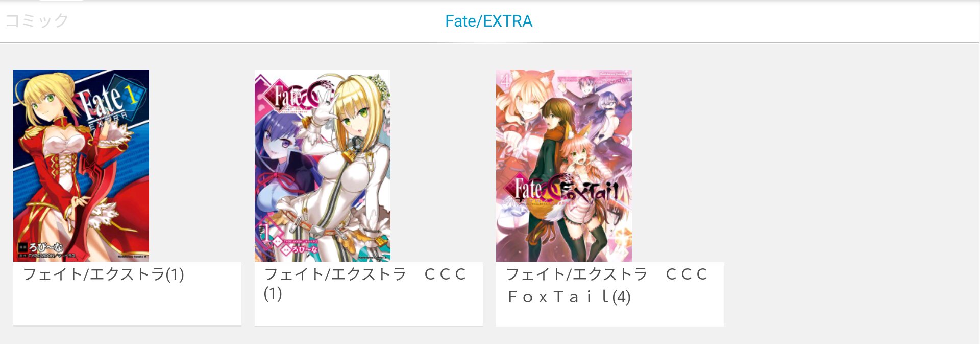Click the empty card area under フェイト/エクストラ(1)
Viewport: 980px width, 344px height.
click(x=127, y=304)
